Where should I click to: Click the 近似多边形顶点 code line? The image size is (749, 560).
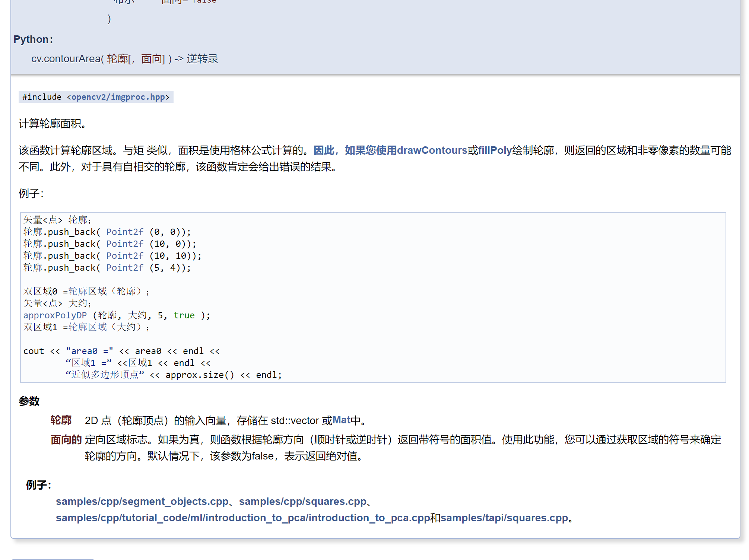click(x=174, y=375)
